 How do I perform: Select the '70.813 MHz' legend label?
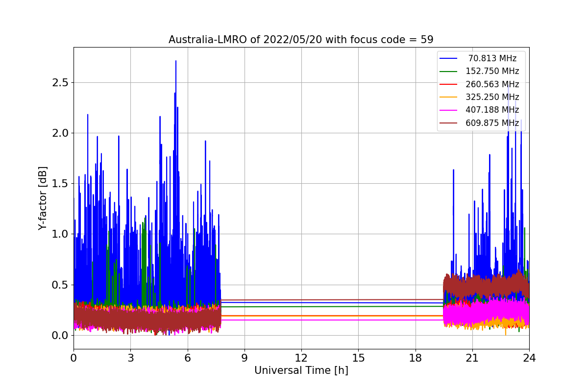coord(492,58)
